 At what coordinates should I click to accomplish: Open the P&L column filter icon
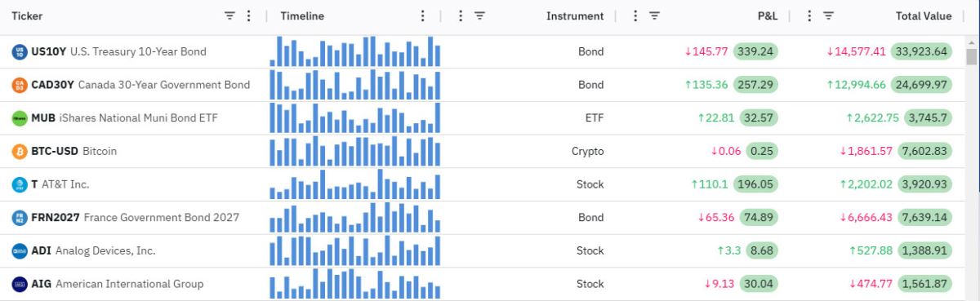click(654, 16)
